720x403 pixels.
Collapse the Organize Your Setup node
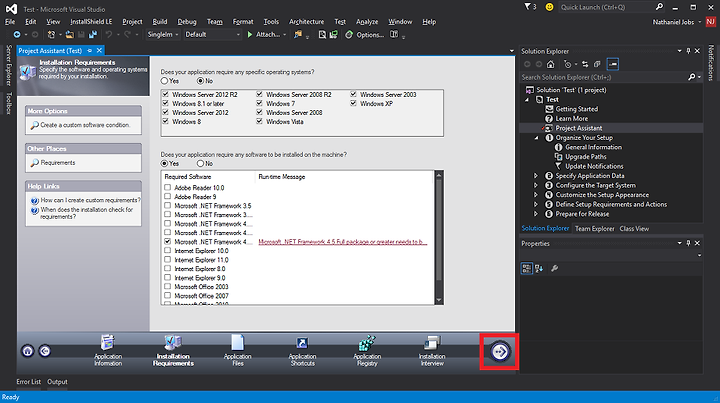[x=536, y=138]
